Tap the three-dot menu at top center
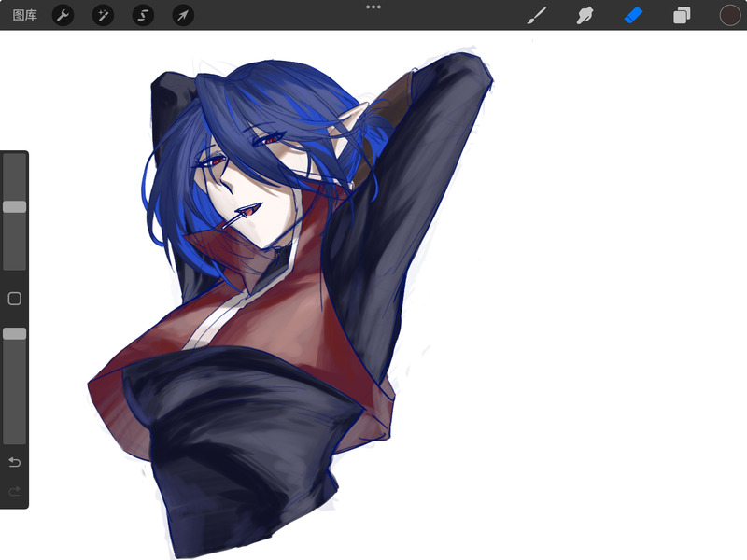 point(373,7)
